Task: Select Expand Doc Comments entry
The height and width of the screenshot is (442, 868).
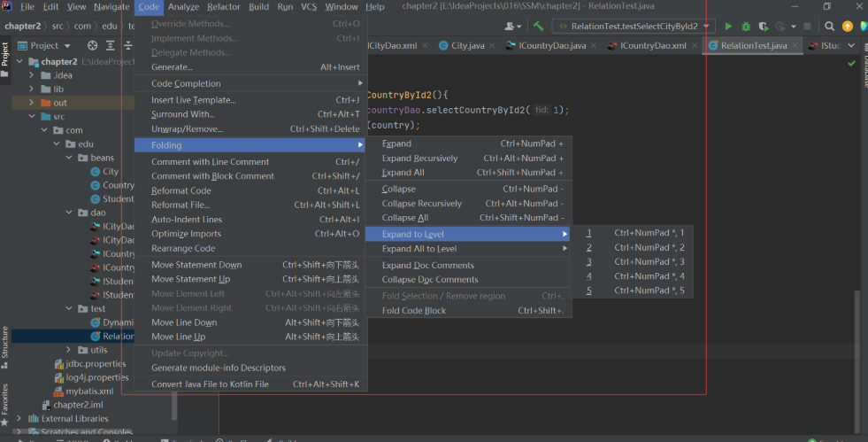Action: 468,266
